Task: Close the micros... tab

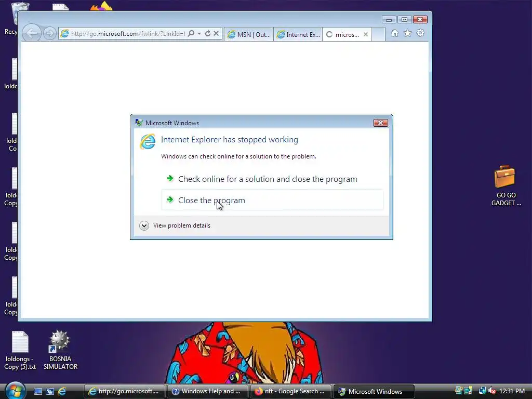Action: (365, 34)
